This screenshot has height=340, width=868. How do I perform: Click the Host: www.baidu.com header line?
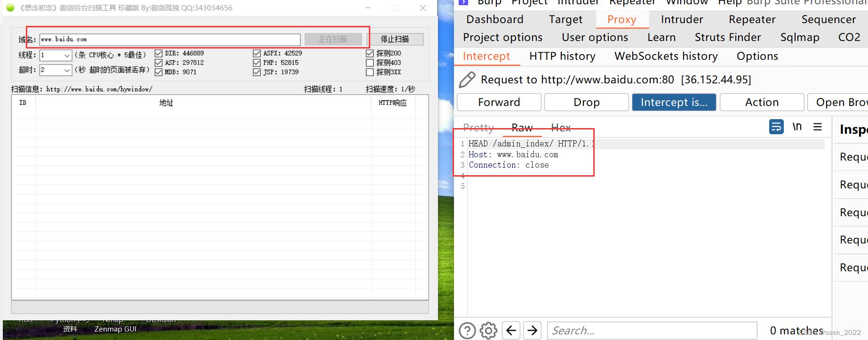[x=513, y=154]
